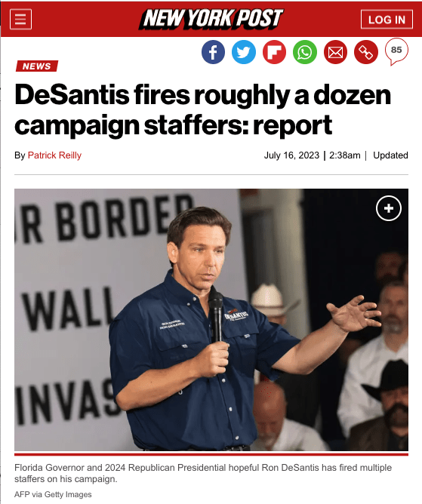Viewport: 422px width, 504px height.
Task: Share article on Facebook
Action: click(213, 52)
